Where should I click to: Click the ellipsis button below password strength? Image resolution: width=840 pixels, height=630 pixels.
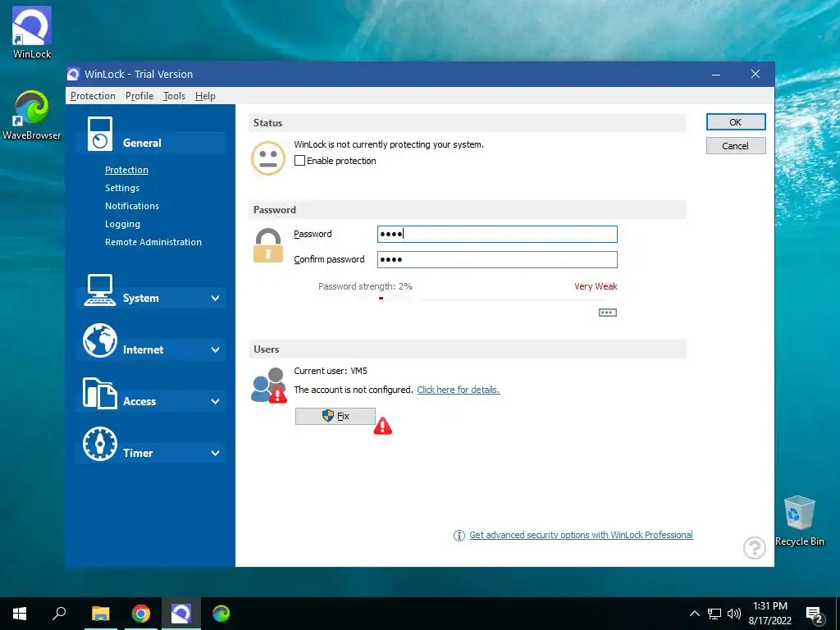[x=608, y=313]
